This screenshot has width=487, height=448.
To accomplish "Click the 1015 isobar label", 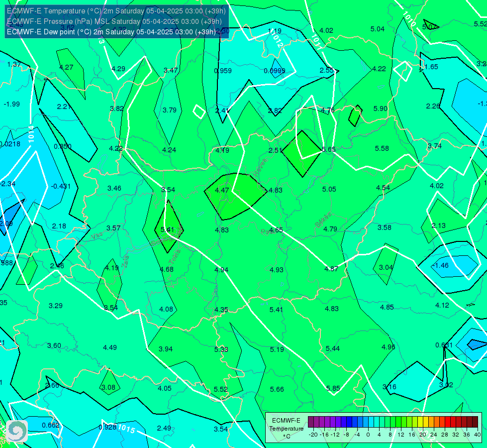I will click(x=126, y=429).
